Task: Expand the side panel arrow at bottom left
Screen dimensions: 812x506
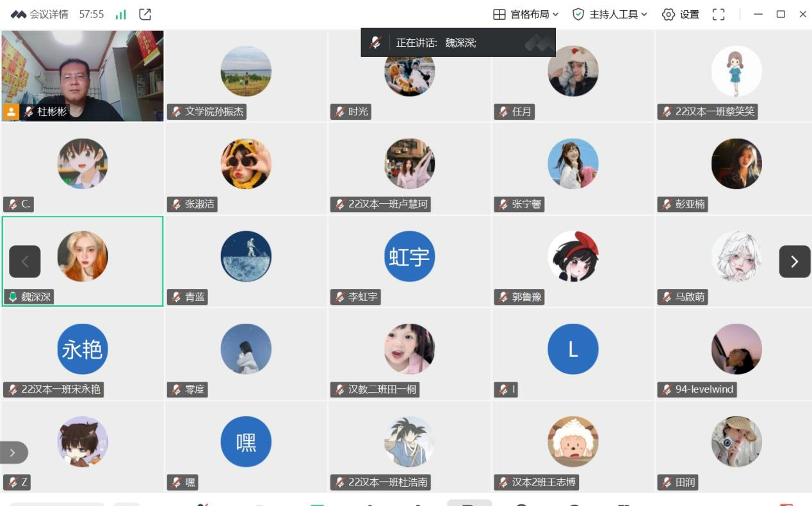Action: [x=13, y=452]
